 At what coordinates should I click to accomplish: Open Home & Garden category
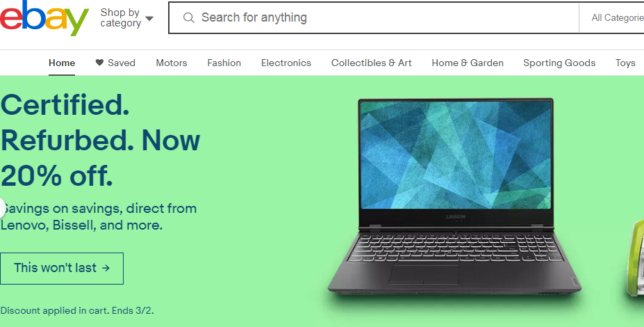[468, 63]
